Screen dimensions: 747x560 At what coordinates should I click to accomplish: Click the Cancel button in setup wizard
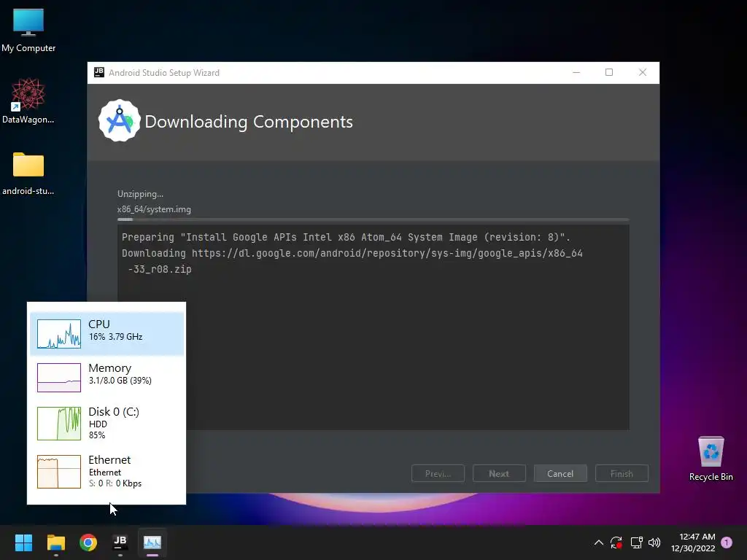[x=560, y=473]
